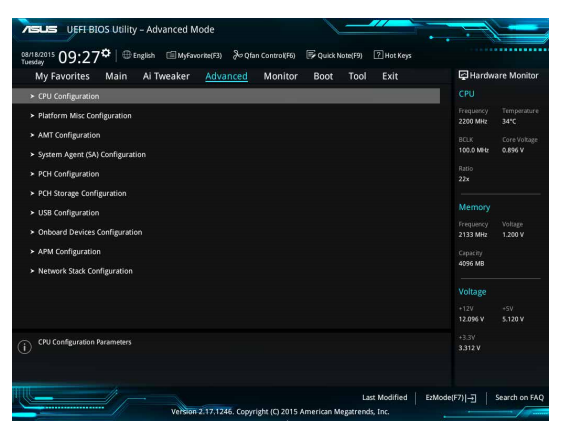
Task: Click BCLK value 100.0 MHz
Action: tap(474, 150)
